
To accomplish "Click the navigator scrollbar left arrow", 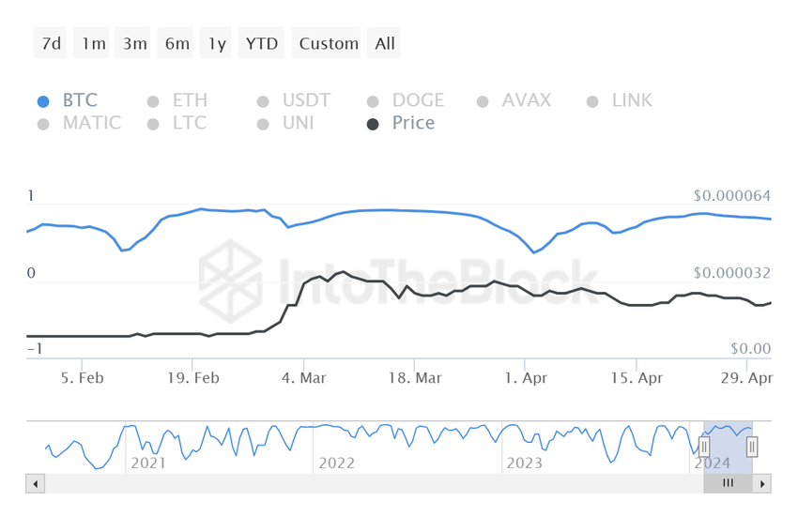I will (35, 484).
